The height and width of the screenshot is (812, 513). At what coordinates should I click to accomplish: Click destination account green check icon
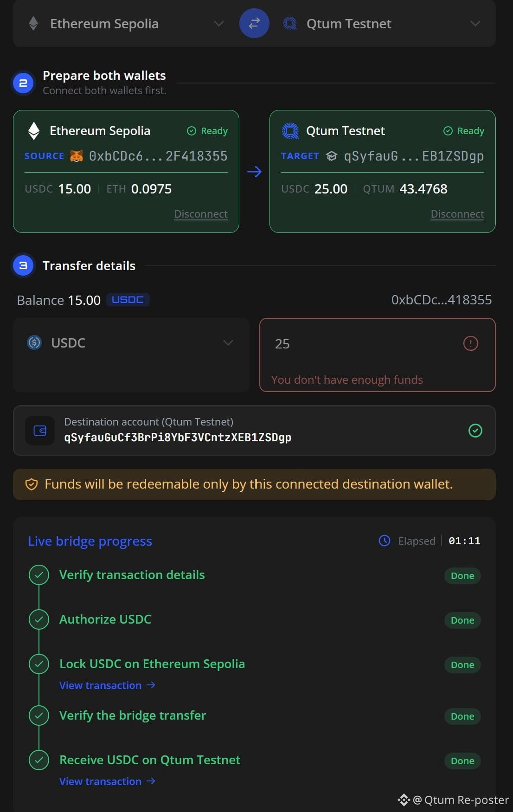[475, 431]
